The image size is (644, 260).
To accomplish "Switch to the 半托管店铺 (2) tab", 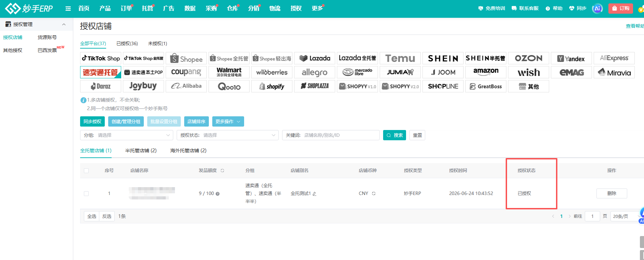I will tap(141, 151).
